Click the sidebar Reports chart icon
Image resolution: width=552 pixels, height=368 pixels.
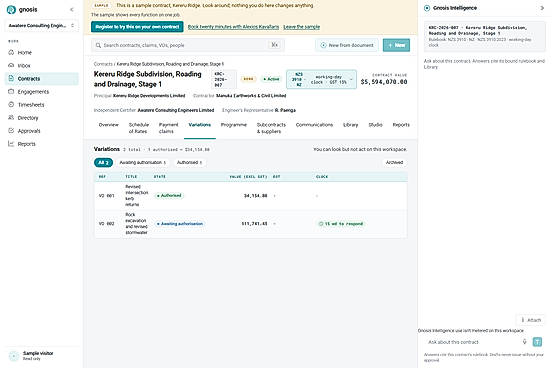pos(11,143)
